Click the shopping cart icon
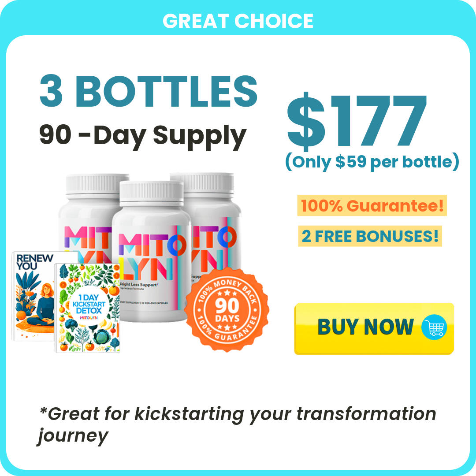The width and height of the screenshot is (476, 476). (x=434, y=327)
